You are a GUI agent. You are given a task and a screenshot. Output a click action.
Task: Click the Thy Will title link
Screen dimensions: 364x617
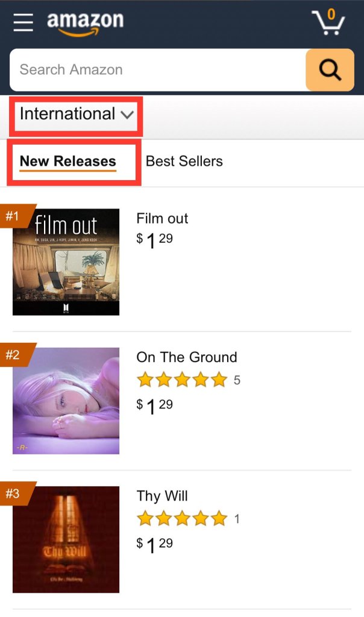click(162, 496)
